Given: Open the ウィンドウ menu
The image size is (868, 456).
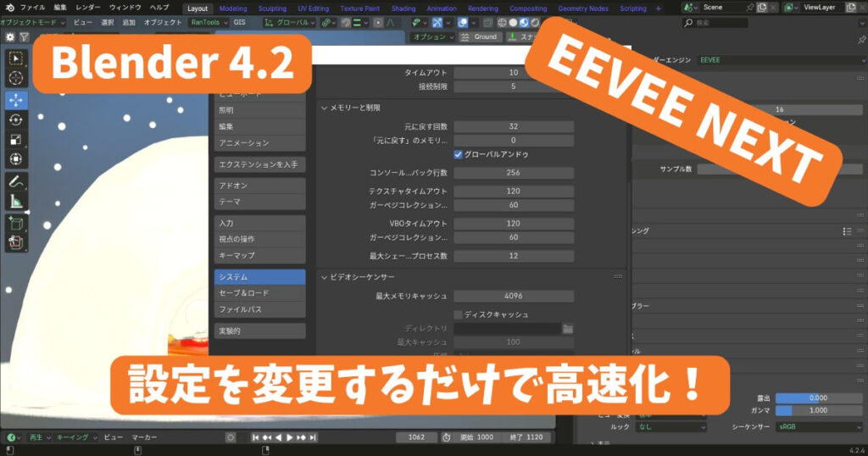Looking at the screenshot, I should coord(125,8).
